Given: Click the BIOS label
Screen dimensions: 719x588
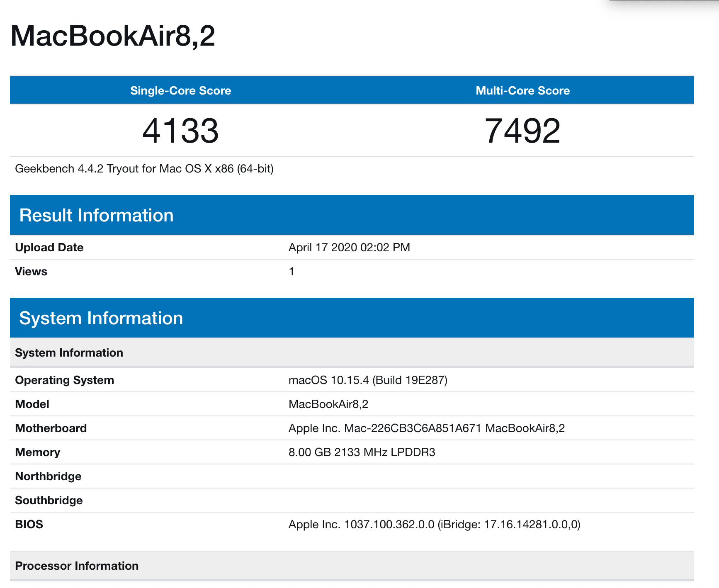Looking at the screenshot, I should [29, 525].
